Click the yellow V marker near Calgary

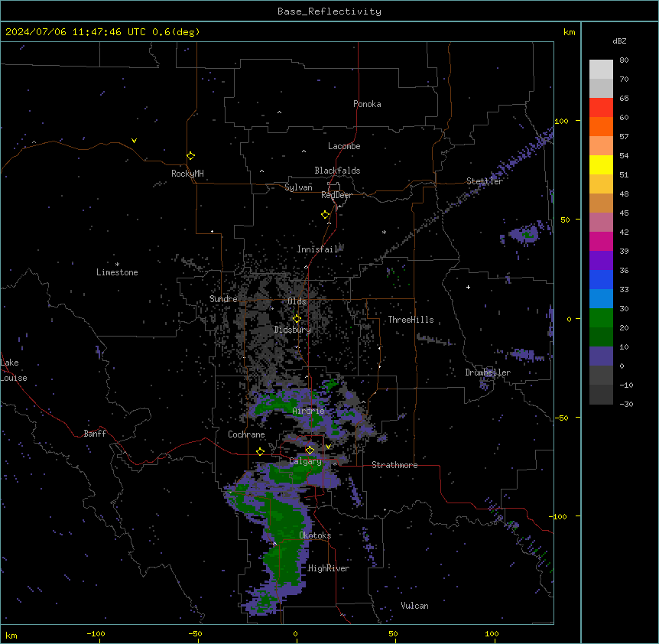point(328,447)
